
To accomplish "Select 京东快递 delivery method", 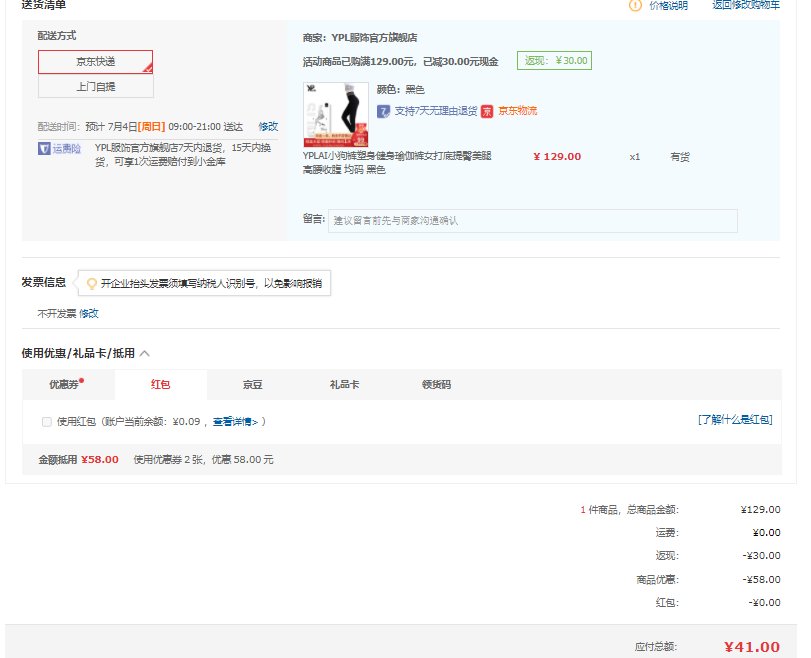I will click(x=96, y=62).
